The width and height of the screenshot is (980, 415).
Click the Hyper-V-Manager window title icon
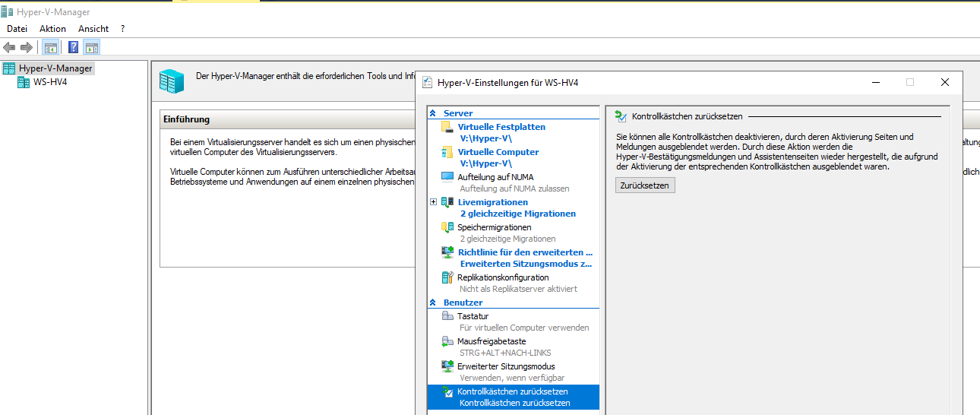tap(7, 11)
